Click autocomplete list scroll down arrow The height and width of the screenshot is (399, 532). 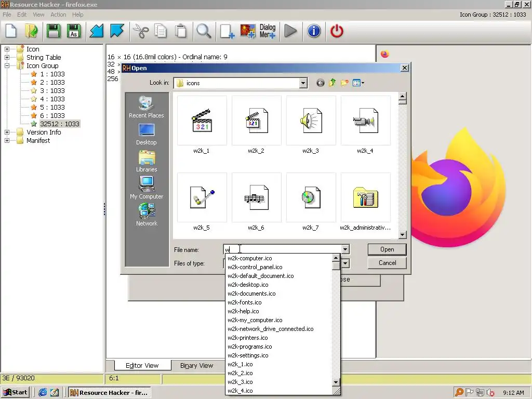tap(336, 382)
